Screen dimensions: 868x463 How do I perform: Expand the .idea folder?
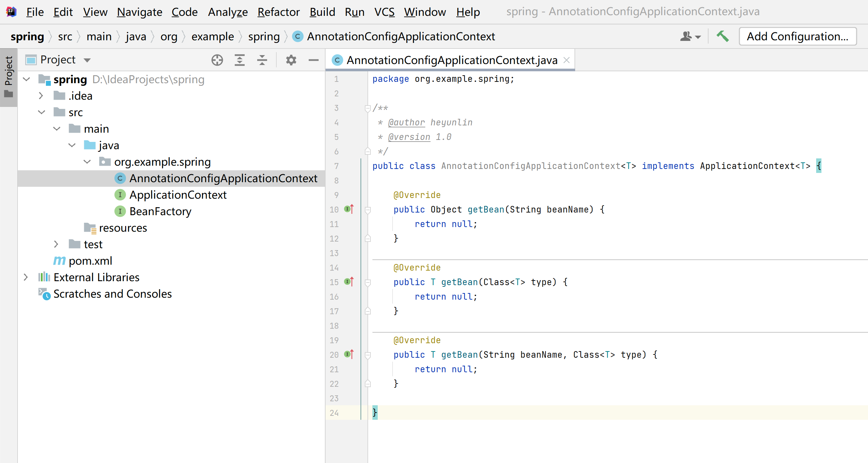click(41, 96)
